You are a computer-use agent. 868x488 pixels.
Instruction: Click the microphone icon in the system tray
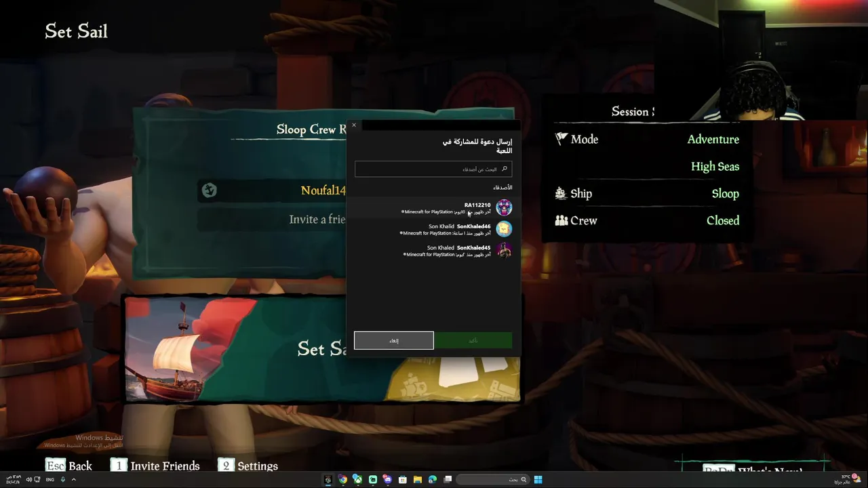pyautogui.click(x=63, y=480)
